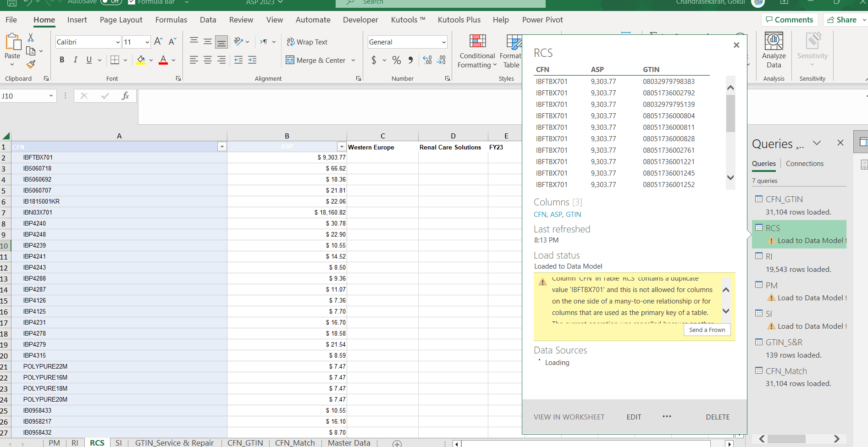Open the General number format dropdown
Viewport: 868px width, 447px height.
click(444, 42)
